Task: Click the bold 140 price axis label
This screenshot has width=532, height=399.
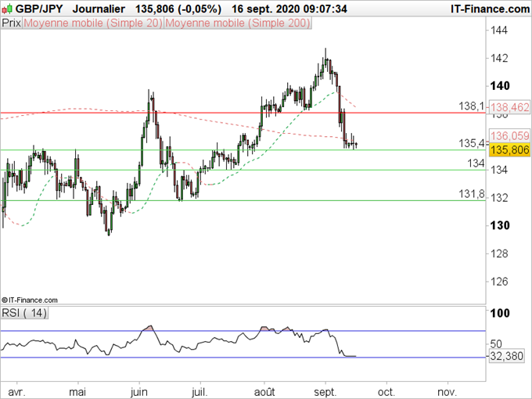Action: [x=500, y=86]
